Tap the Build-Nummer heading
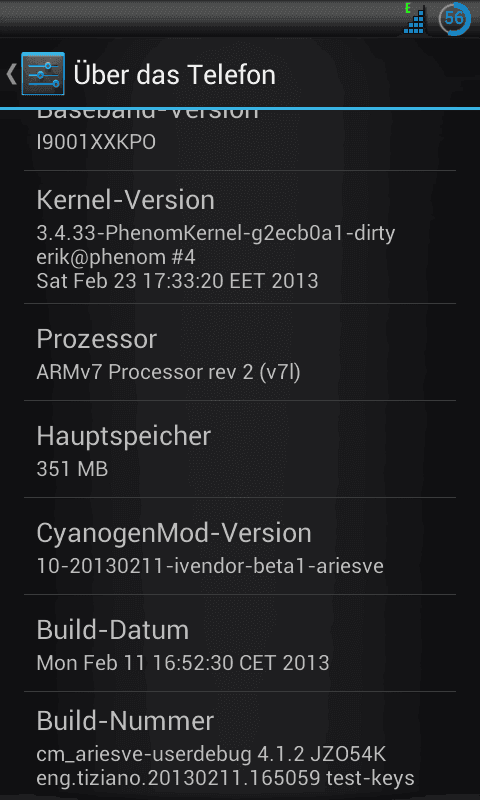 coord(125,721)
